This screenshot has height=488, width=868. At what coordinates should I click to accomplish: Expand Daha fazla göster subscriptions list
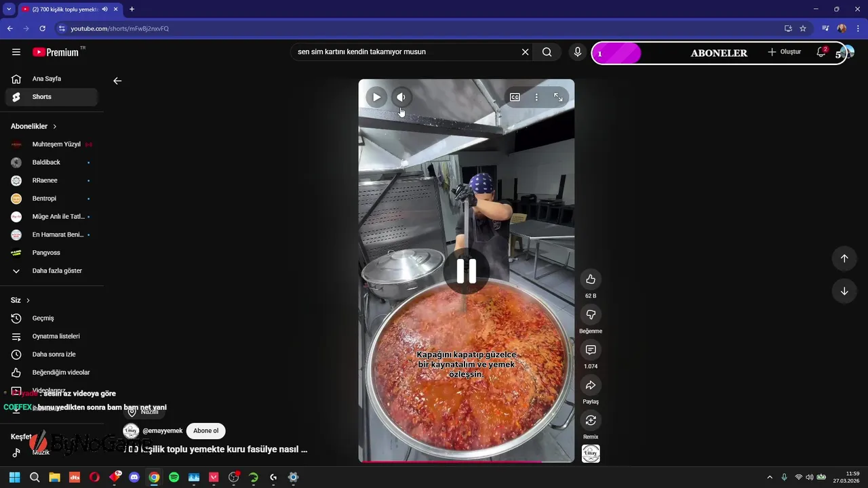[x=52, y=270]
